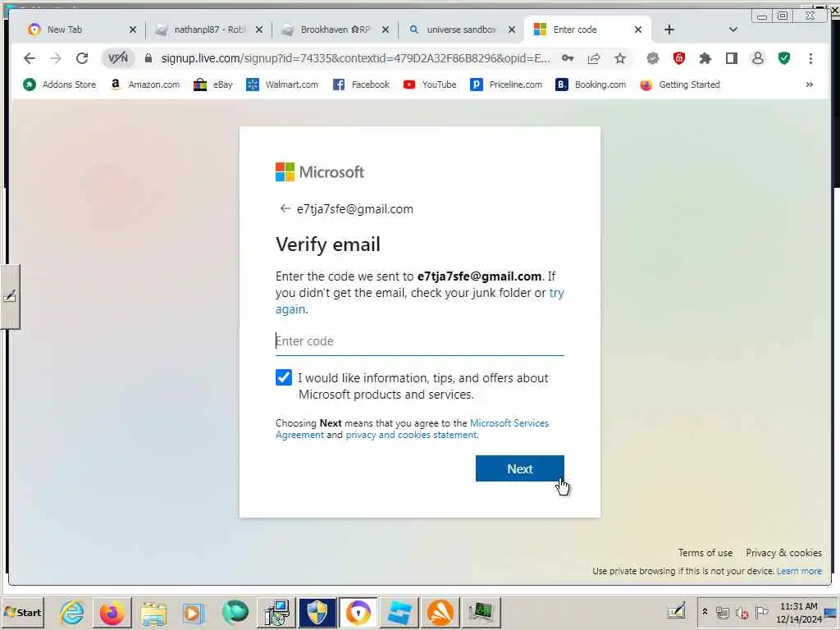Click the browser forward arrow
Screen dimensions: 840x630
56,58
